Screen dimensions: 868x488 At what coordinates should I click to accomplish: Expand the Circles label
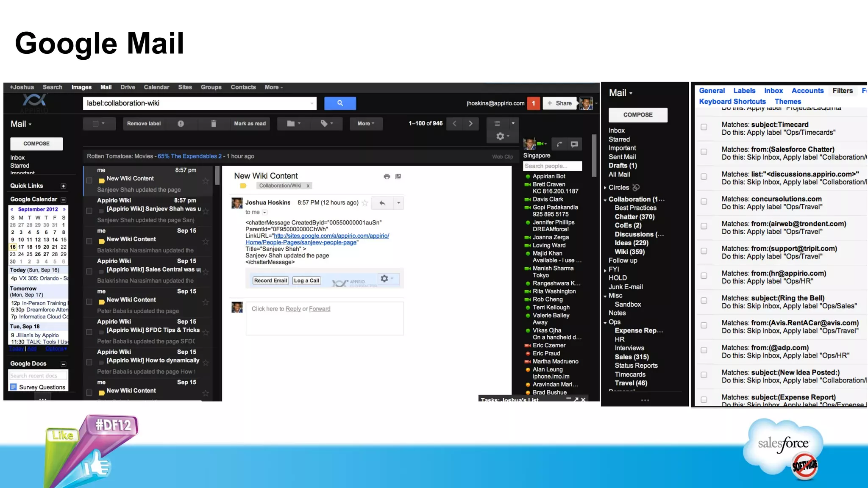(605, 188)
